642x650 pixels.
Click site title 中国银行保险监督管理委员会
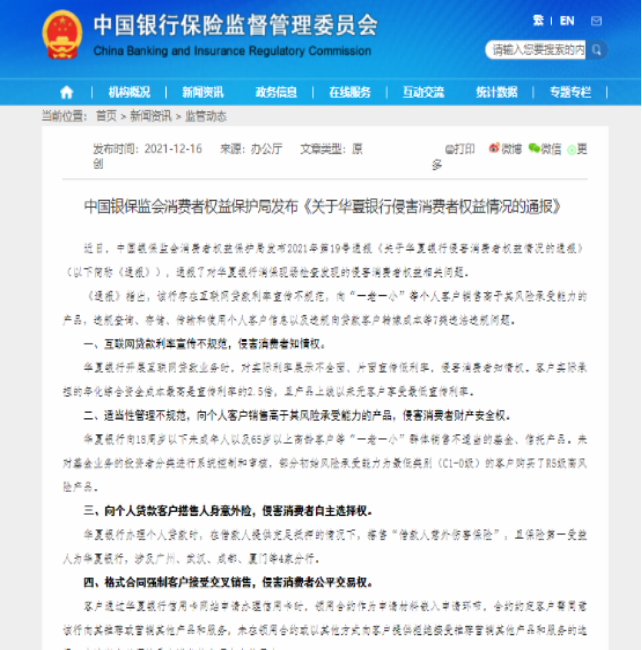[235, 25]
